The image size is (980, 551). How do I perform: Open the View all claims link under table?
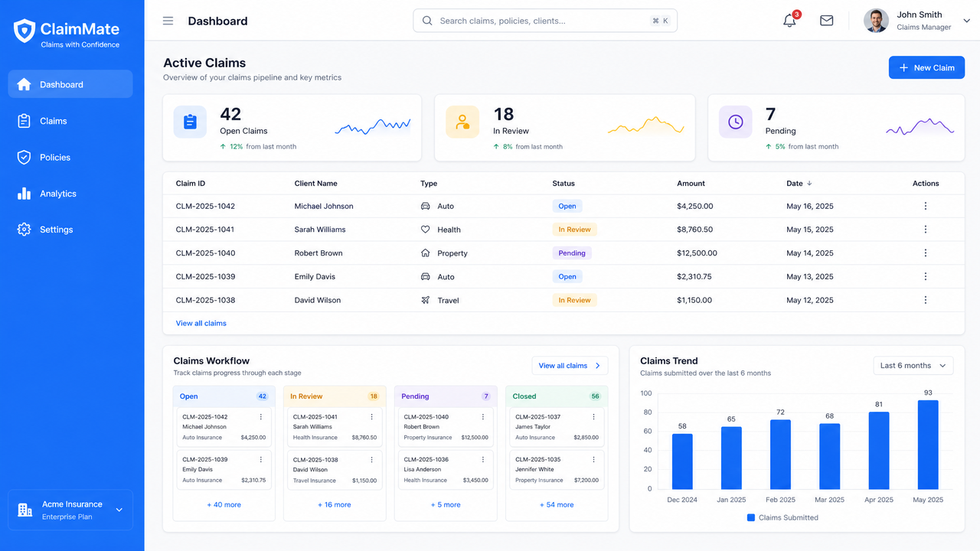(201, 323)
